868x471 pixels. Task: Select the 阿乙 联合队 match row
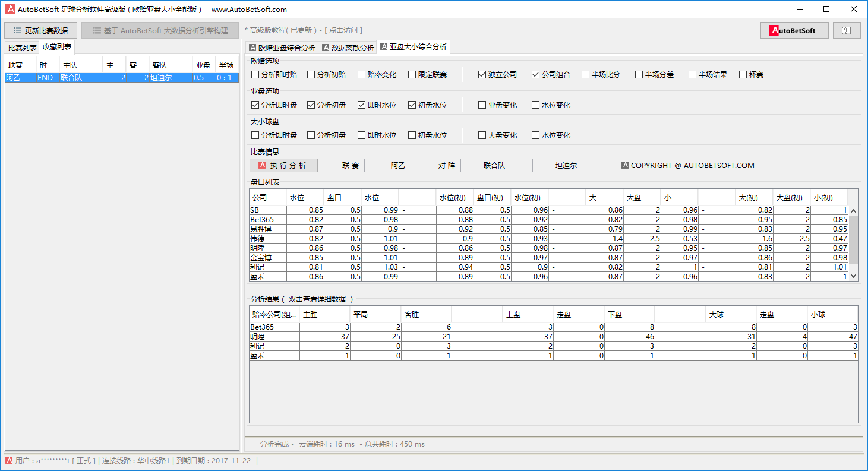[122, 77]
